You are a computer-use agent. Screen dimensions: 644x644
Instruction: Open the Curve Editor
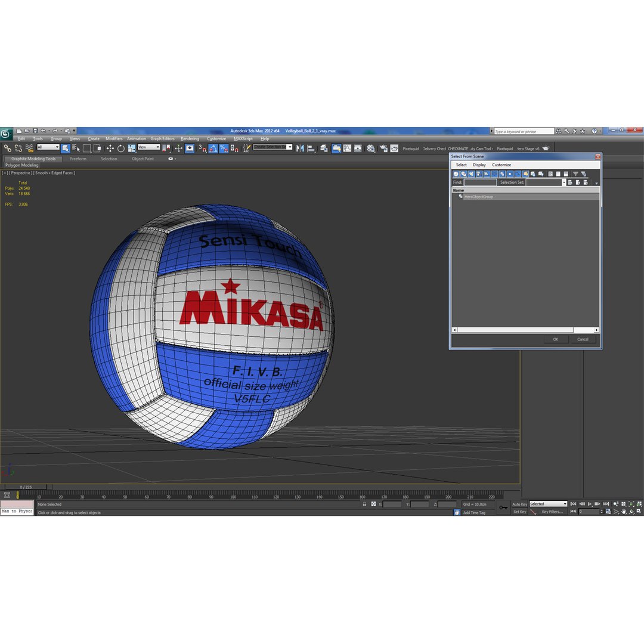click(x=347, y=148)
